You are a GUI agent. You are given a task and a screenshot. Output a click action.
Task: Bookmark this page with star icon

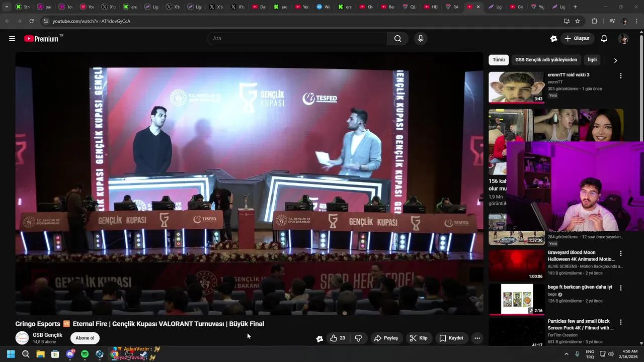(578, 21)
